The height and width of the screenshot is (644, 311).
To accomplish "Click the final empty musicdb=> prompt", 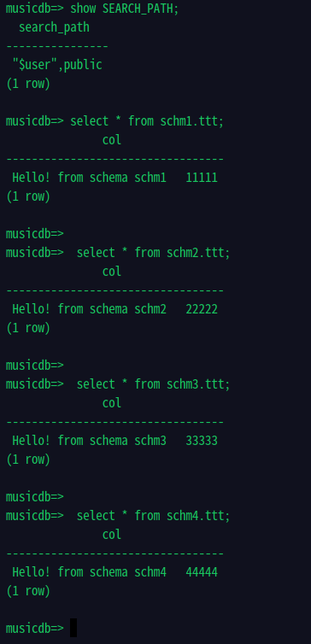I will point(35,628).
